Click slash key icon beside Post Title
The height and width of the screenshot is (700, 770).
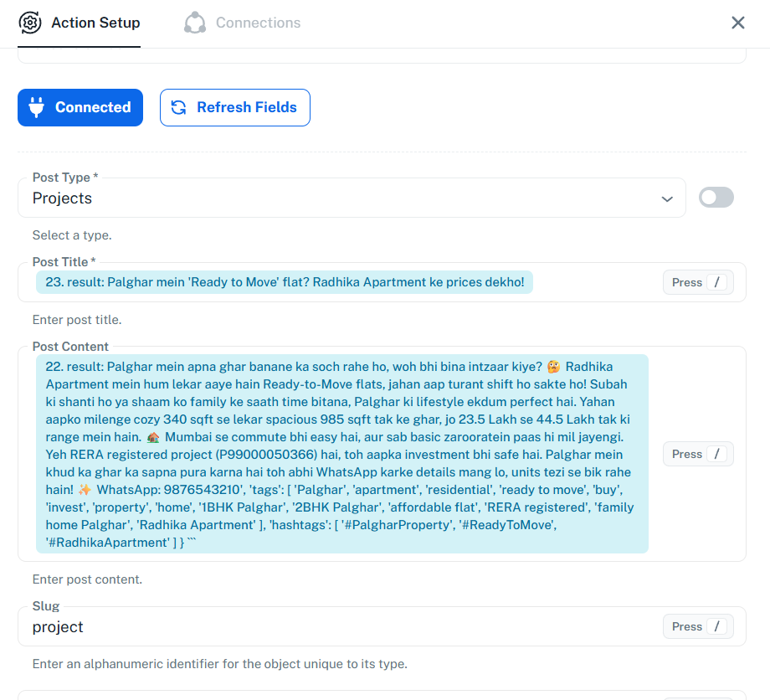[x=717, y=282]
